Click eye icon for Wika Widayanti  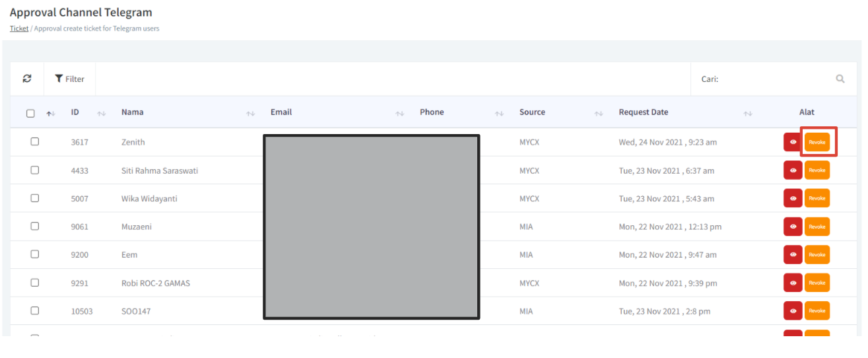pyautogui.click(x=793, y=198)
